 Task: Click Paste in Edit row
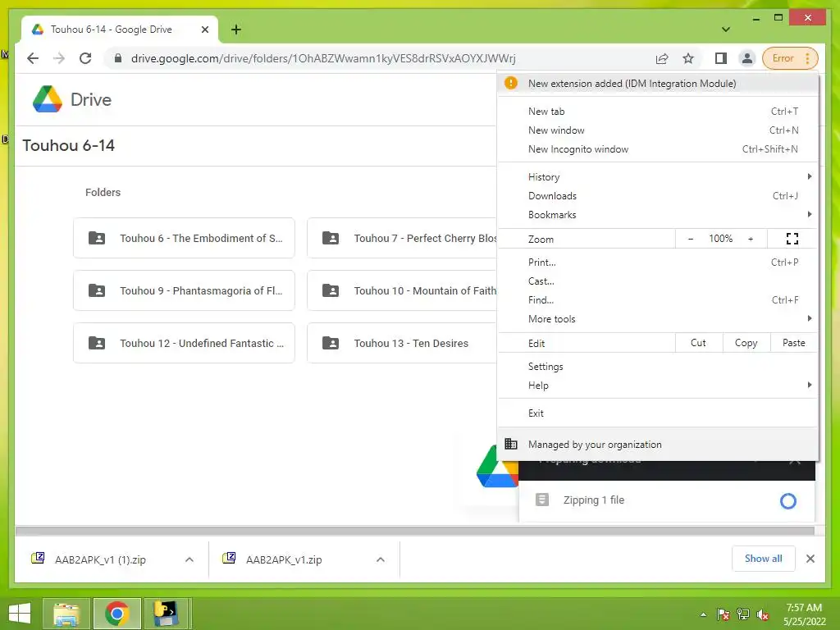coord(794,343)
